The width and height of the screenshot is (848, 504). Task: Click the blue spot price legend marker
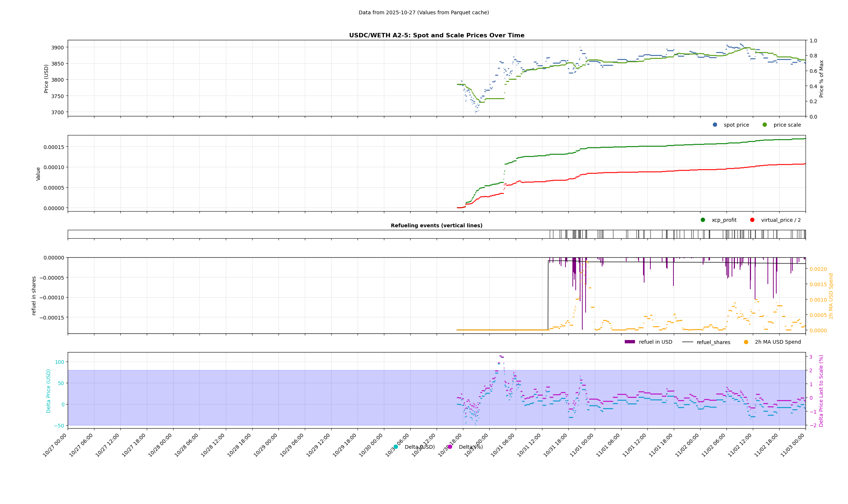715,125
